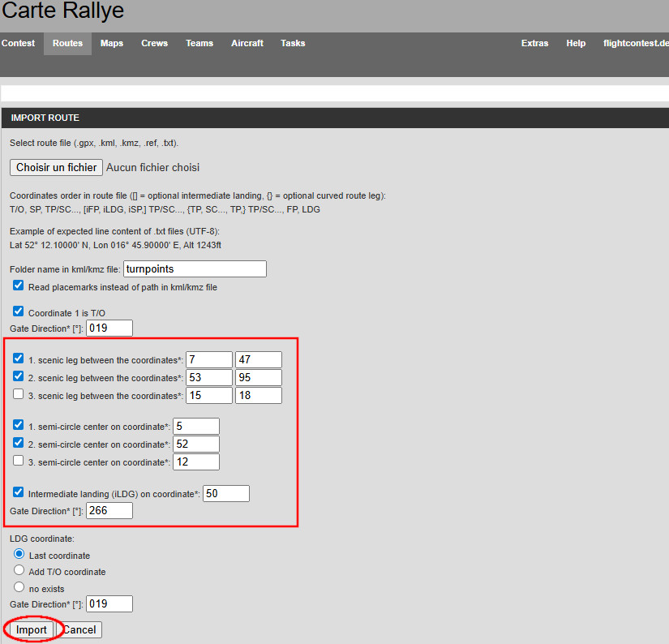Click the Choisir un fichier button
Screen dimensions: 669x644
click(56, 167)
